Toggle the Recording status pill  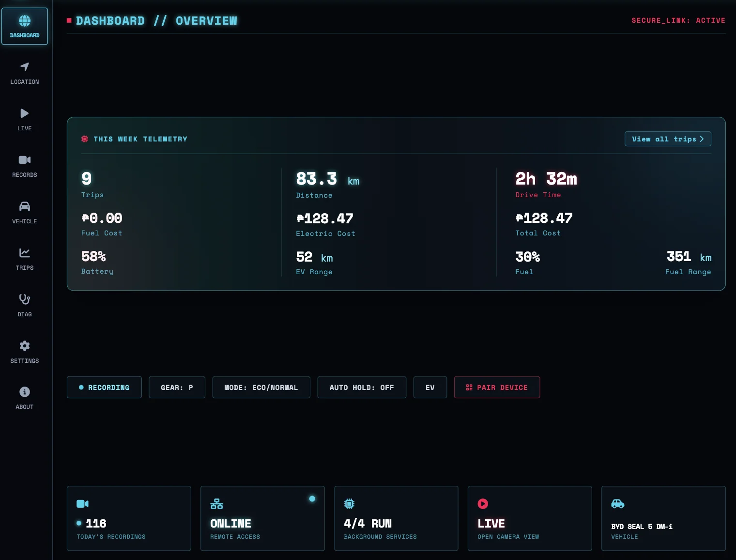click(x=104, y=388)
